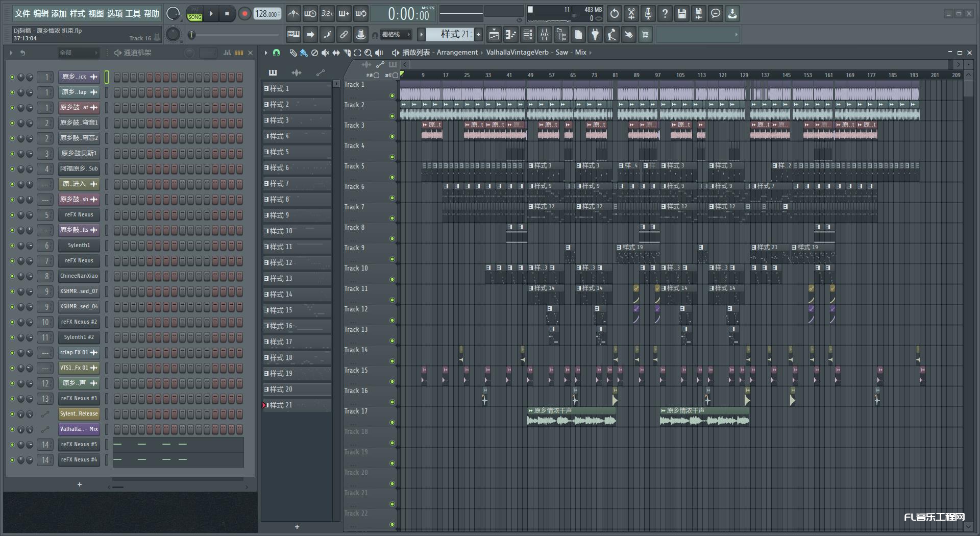Screen dimensions: 980x536
Task: Open the 选项 menu
Action: [115, 14]
